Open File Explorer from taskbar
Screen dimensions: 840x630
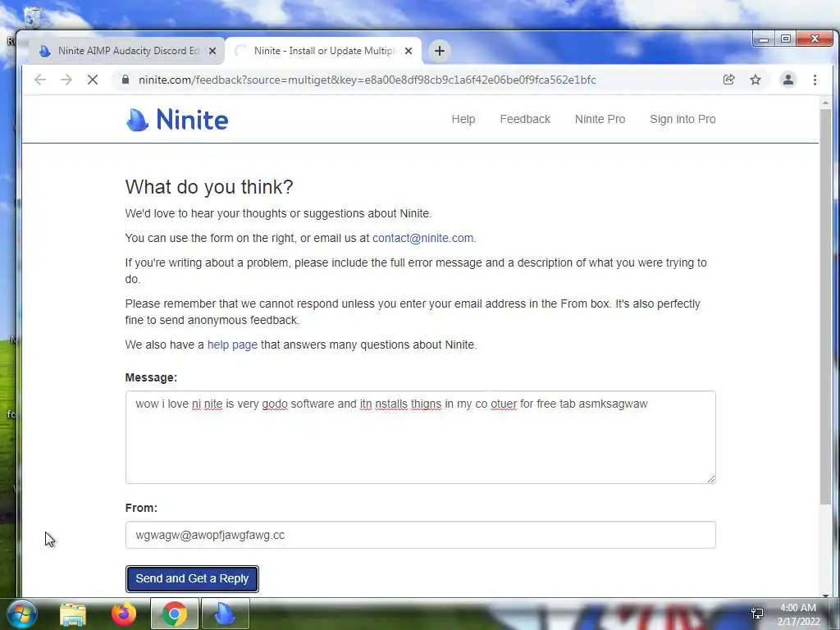pyautogui.click(x=73, y=614)
